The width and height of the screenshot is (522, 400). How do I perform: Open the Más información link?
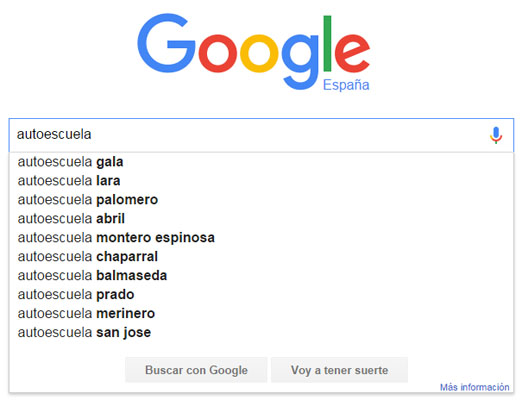coord(474,387)
